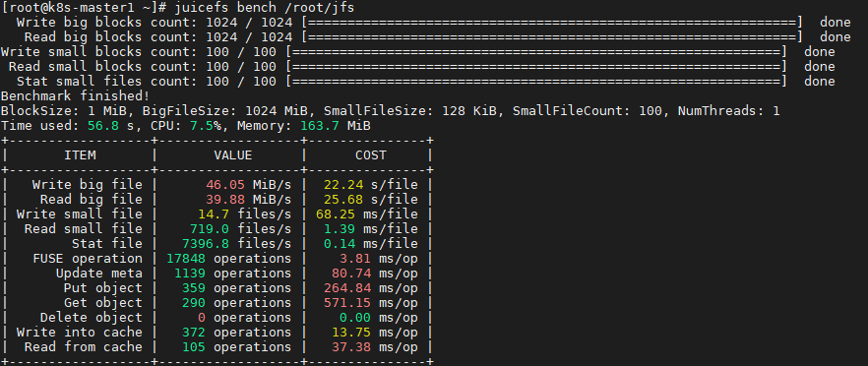Click the 'BigFileSize: 1024 MiB' text
This screenshot has width=868, height=366.
pos(224,111)
